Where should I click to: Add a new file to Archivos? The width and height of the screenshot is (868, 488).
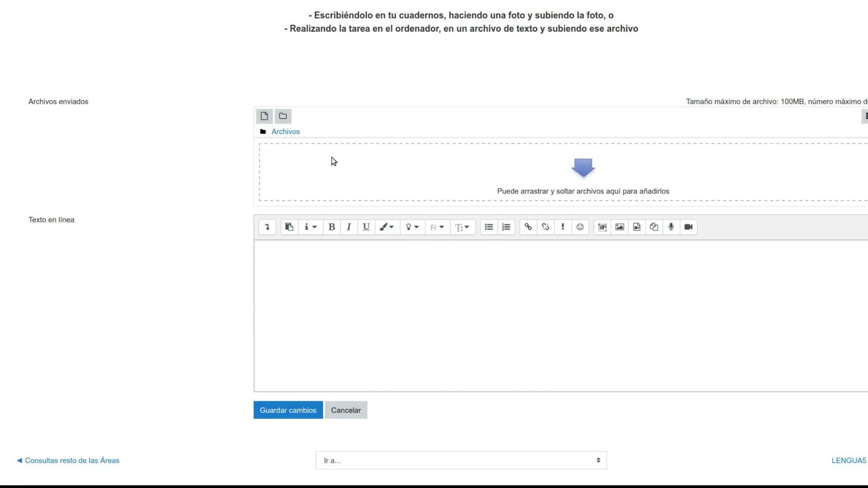264,116
